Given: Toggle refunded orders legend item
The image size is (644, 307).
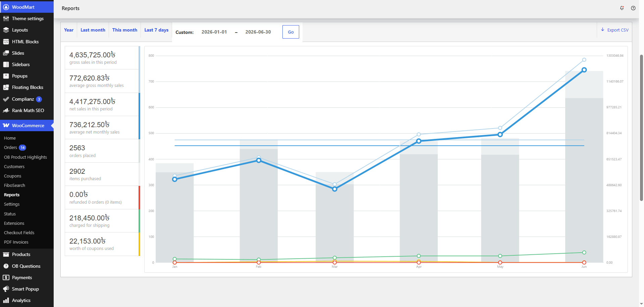Looking at the screenshot, I should click(102, 197).
